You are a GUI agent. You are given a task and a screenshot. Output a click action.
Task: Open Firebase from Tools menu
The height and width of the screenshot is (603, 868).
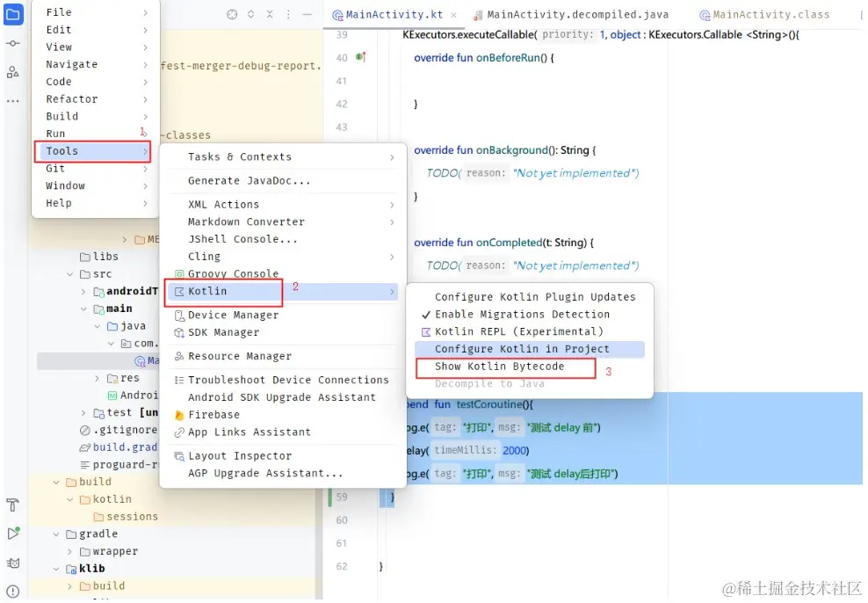[283, 415]
